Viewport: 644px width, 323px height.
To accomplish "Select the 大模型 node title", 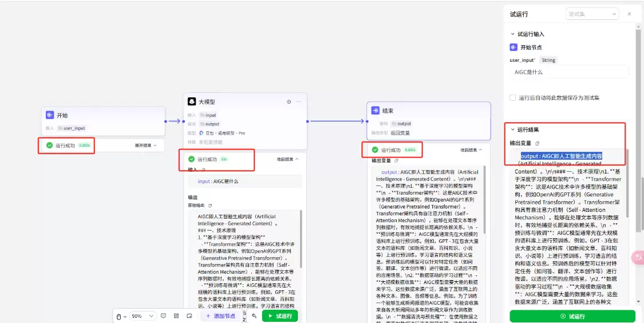I will click(207, 102).
